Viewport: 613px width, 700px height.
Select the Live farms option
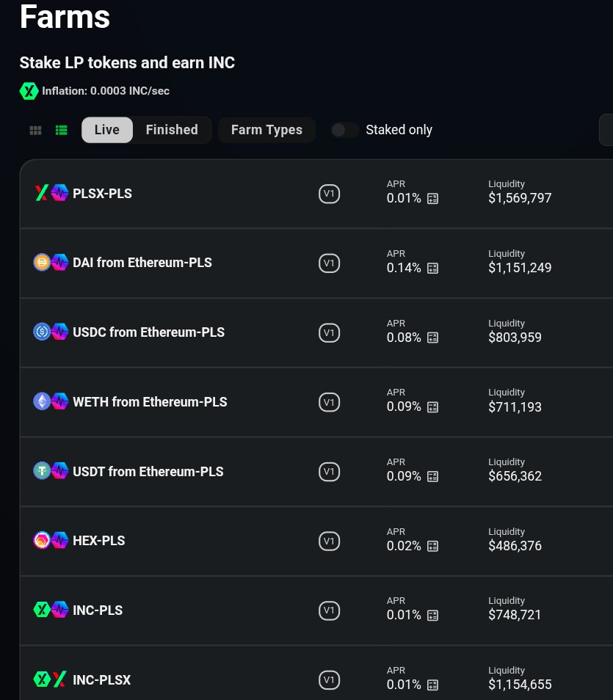point(107,130)
